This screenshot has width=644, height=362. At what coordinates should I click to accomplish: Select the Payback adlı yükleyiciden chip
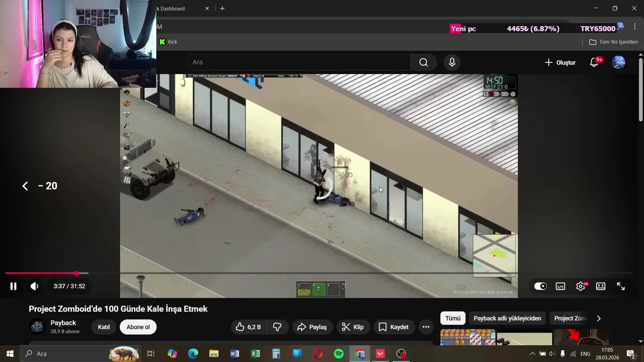coord(507,318)
